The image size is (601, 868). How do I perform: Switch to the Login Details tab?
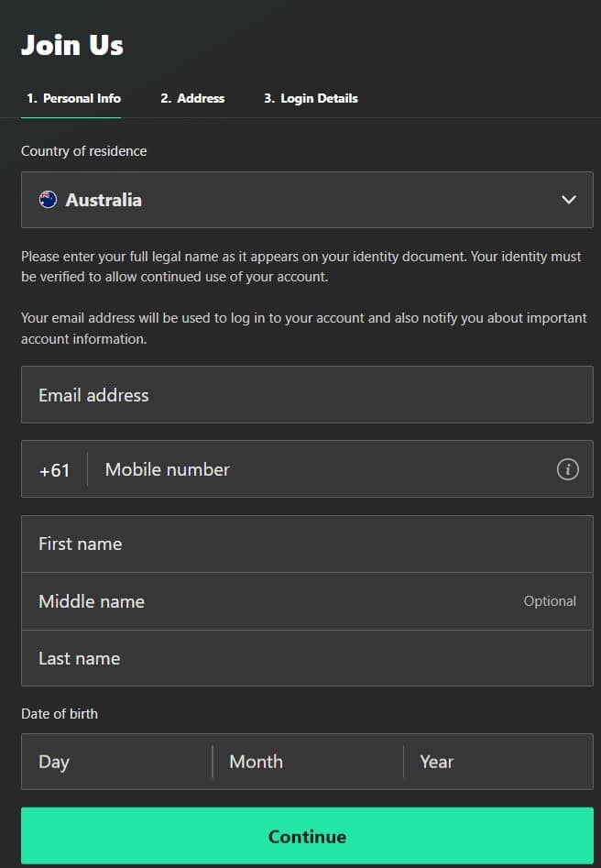click(x=309, y=98)
